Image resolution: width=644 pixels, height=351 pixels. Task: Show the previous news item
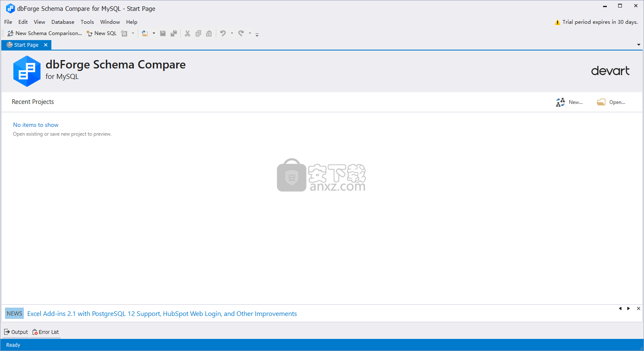(620, 308)
